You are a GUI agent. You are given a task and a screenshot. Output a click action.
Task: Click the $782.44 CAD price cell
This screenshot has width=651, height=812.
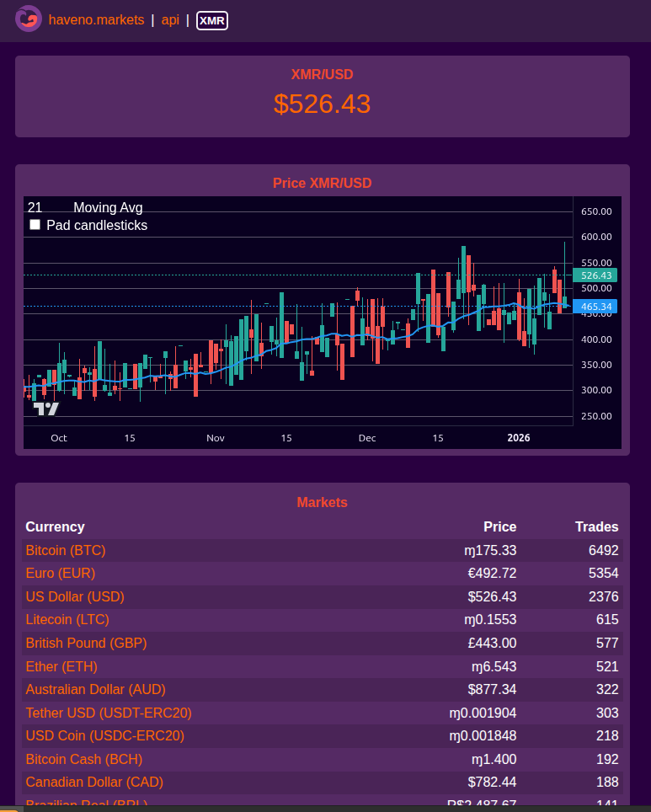point(492,782)
